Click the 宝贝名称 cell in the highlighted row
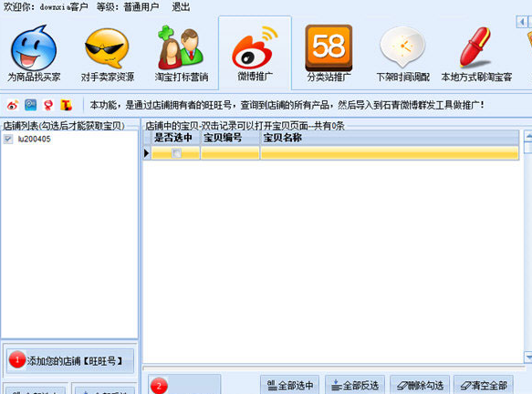 point(390,153)
